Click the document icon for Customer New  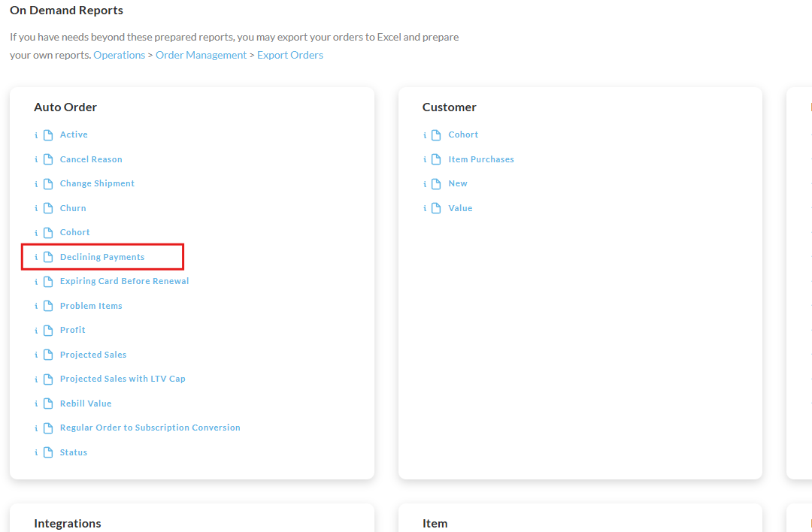click(437, 183)
